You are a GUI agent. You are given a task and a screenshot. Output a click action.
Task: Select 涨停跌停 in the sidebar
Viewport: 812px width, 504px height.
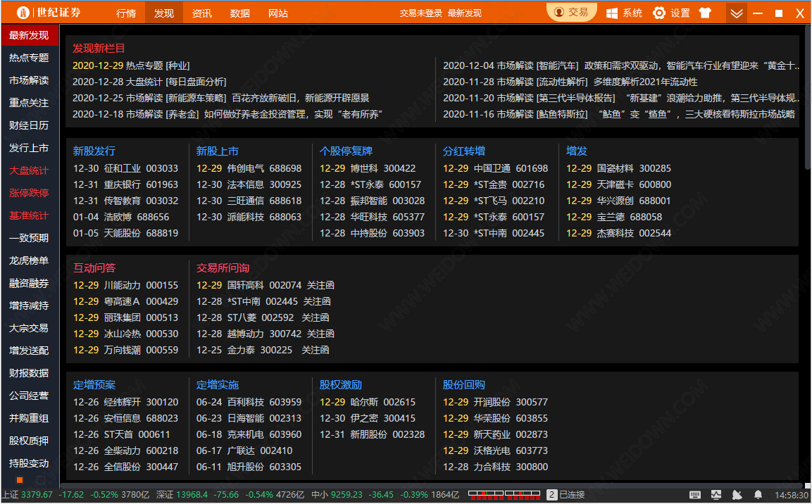(29, 193)
